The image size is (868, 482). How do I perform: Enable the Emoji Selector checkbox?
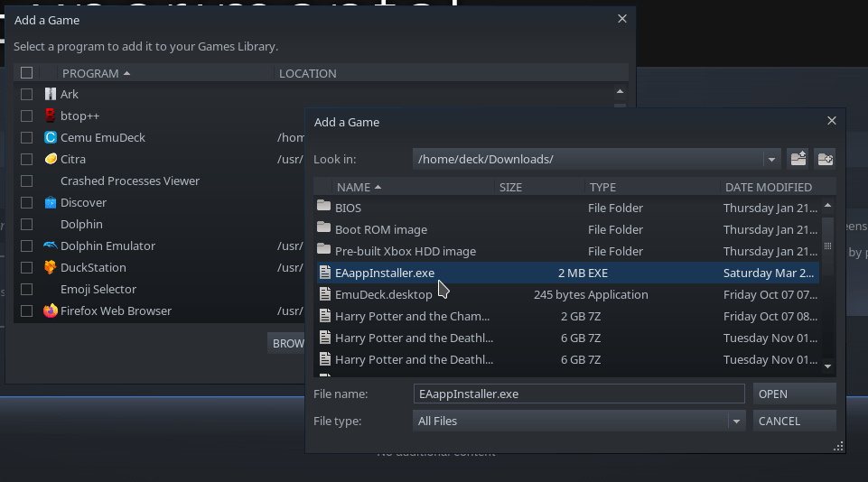coord(27,289)
